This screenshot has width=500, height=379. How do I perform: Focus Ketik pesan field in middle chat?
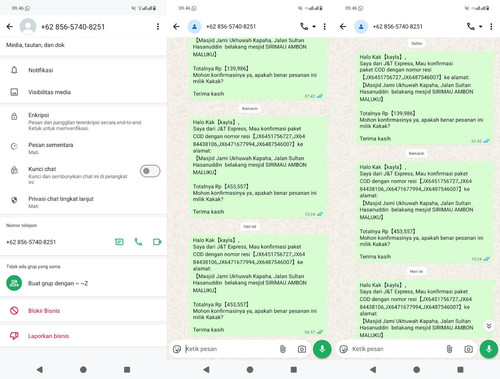pyautogui.click(x=231, y=349)
